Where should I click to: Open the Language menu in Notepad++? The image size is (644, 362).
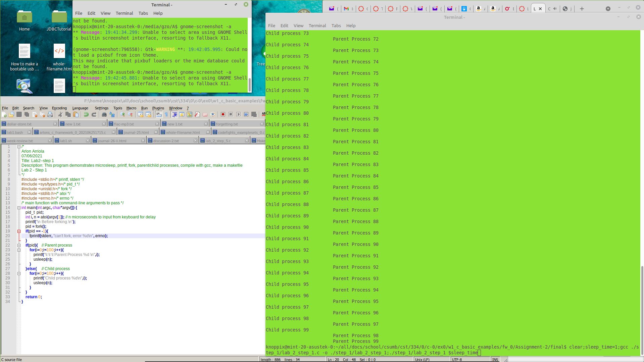pos(80,108)
